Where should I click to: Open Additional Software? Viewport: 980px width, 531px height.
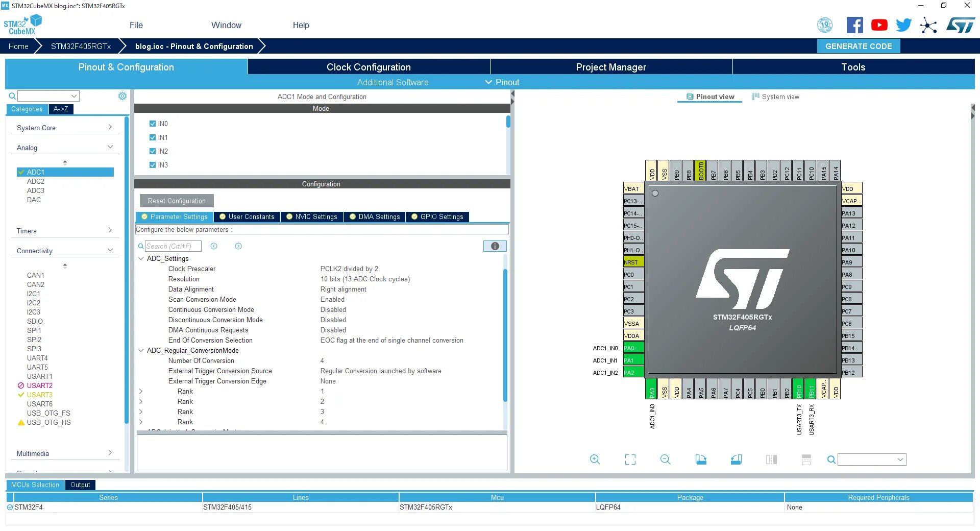(x=393, y=82)
